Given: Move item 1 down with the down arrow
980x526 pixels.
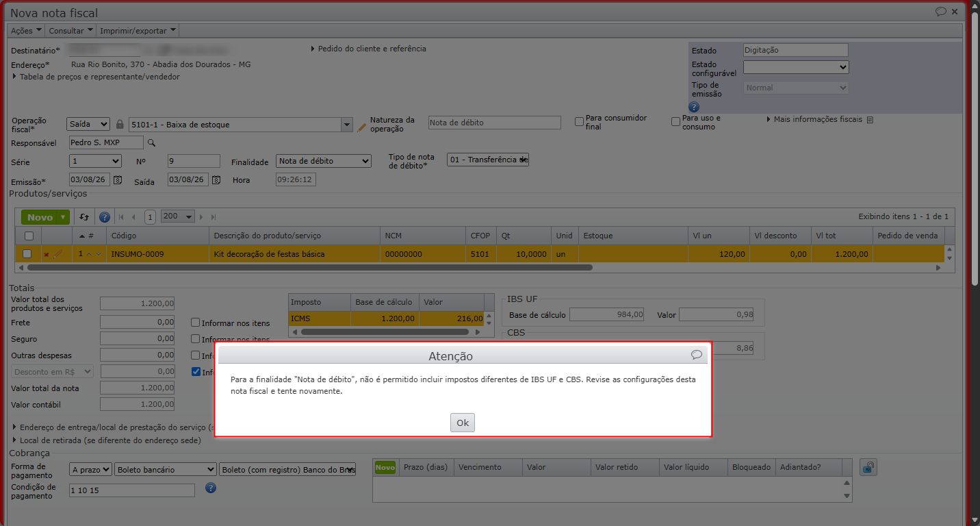Looking at the screenshot, I should (99, 254).
